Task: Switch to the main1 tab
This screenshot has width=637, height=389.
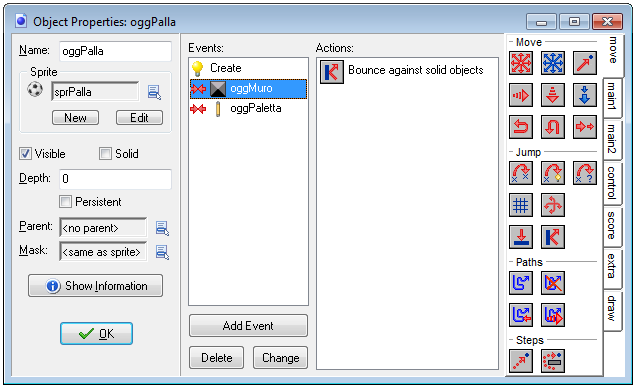Action: pos(612,97)
